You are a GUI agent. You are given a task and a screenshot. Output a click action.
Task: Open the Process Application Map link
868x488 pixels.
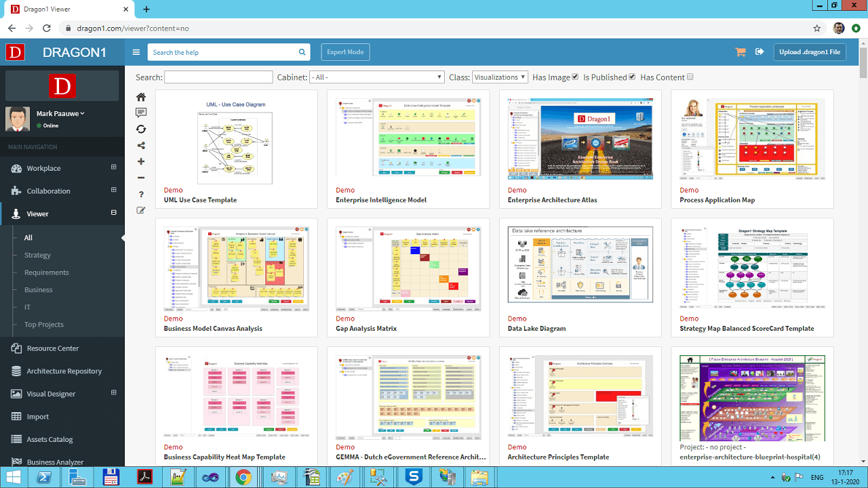717,200
